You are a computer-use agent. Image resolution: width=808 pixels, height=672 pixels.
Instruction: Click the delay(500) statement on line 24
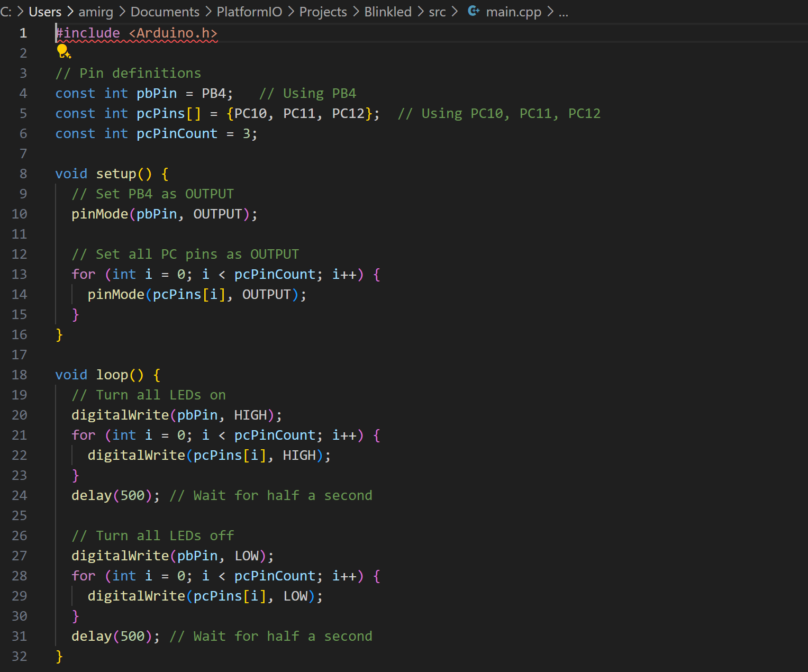click(x=114, y=495)
